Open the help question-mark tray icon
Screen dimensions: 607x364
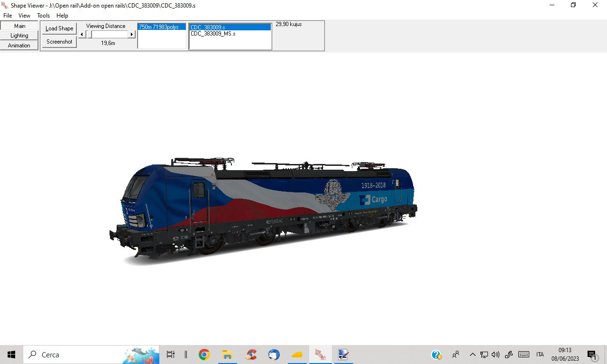coord(436,355)
